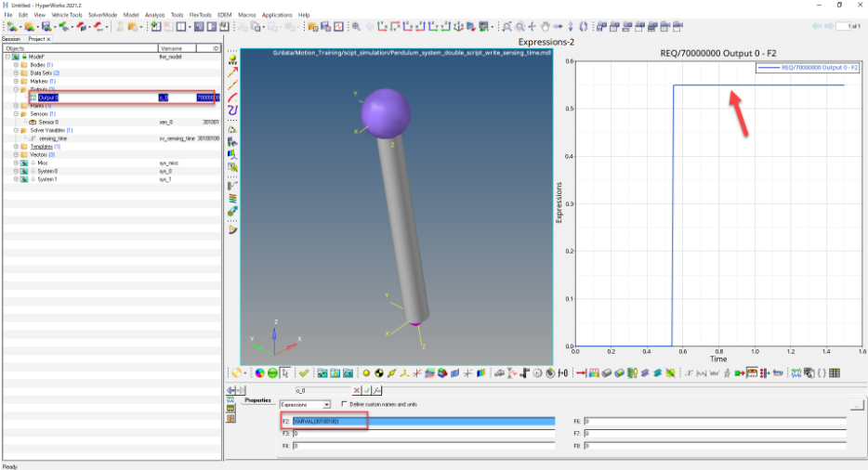Click the green check accept-label icon

pos(366,390)
